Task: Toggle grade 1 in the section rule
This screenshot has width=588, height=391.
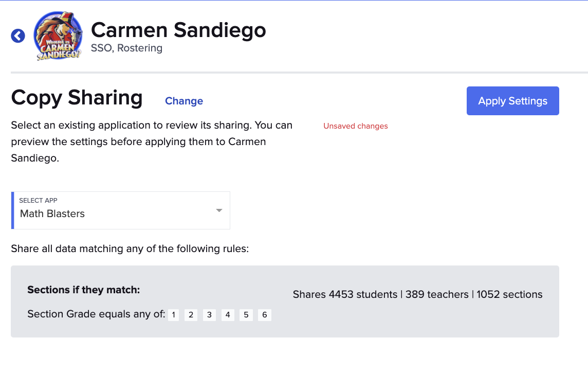Action: pos(173,314)
